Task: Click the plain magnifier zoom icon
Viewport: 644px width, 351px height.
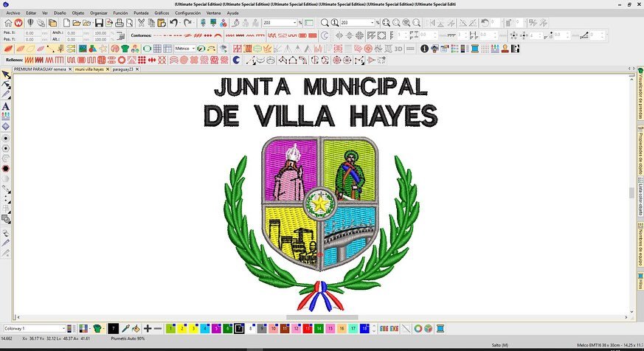Action: point(325,23)
